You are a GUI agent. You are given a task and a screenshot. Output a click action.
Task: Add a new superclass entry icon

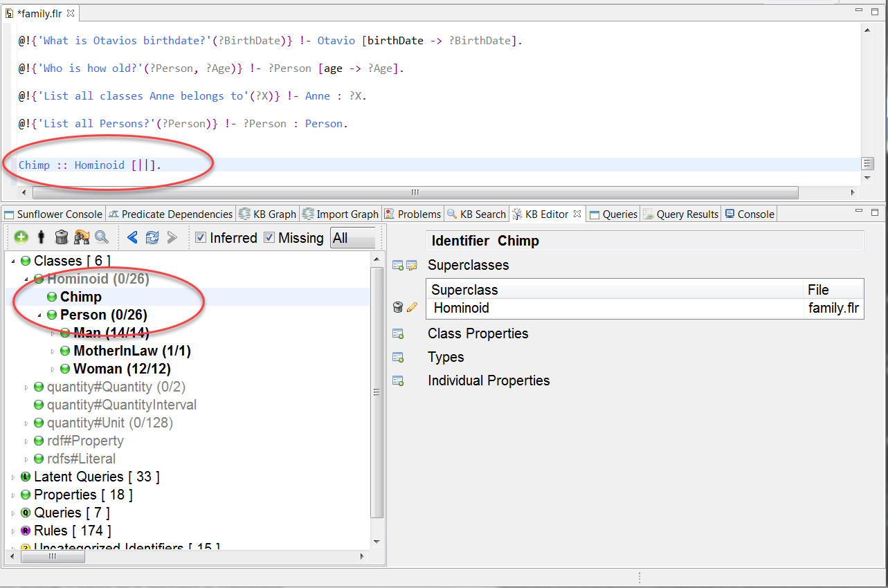pyautogui.click(x=398, y=265)
